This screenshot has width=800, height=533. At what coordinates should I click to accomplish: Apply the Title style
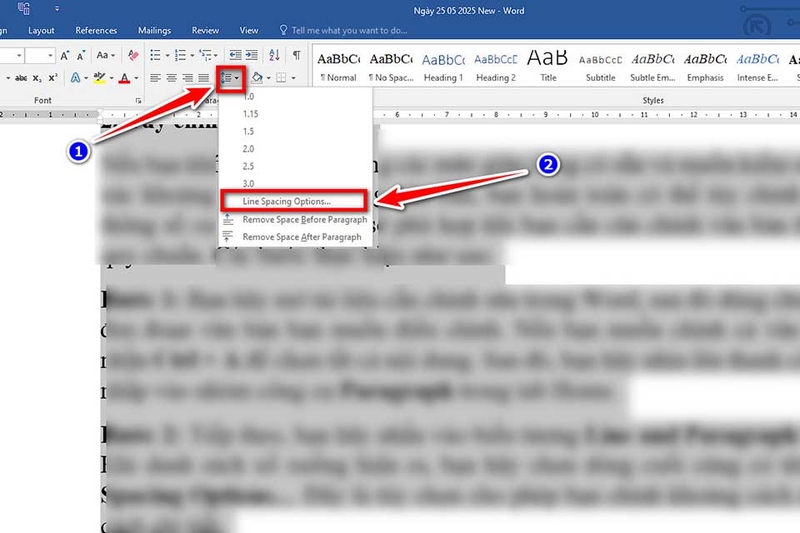coord(548,66)
